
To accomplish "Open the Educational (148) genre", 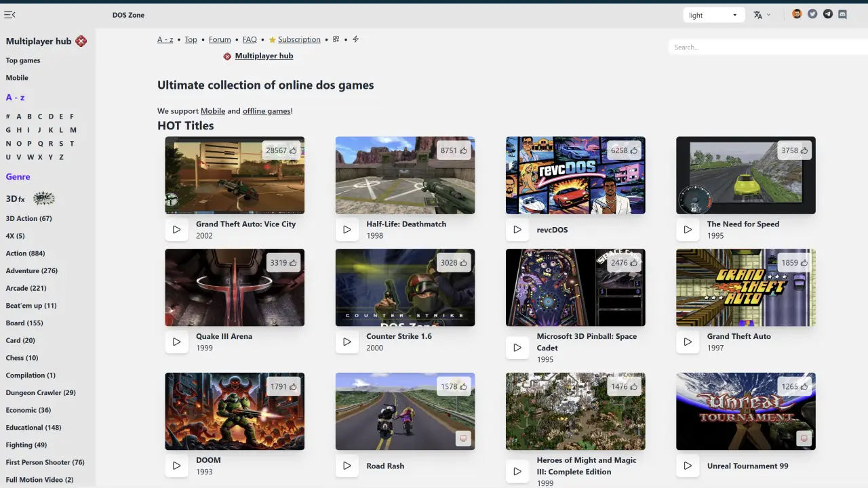I will (34, 428).
